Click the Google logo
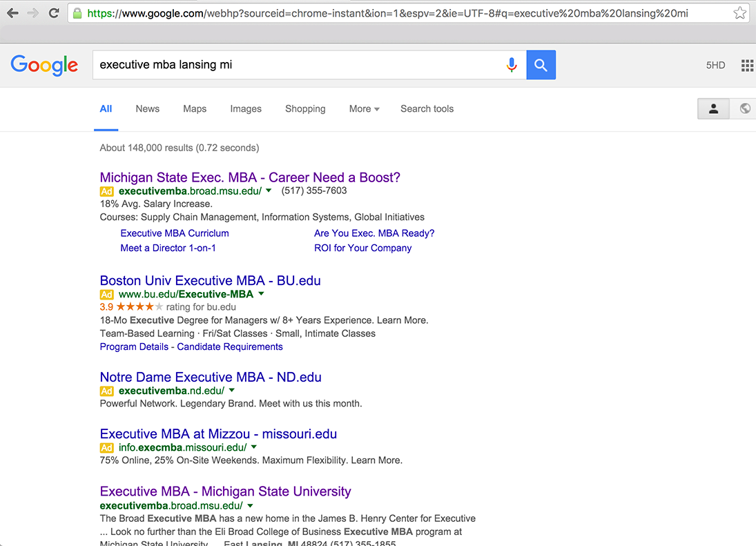Image resolution: width=756 pixels, height=546 pixels. (x=44, y=65)
